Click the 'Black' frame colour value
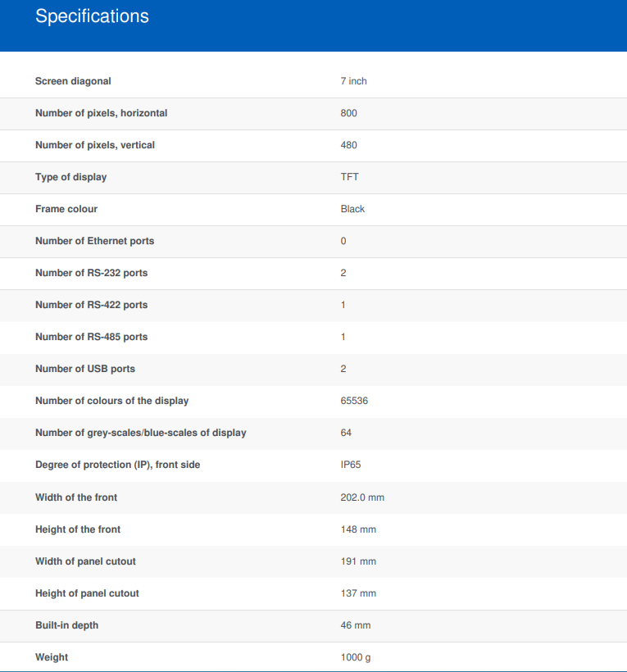The width and height of the screenshot is (627, 672). (x=352, y=209)
